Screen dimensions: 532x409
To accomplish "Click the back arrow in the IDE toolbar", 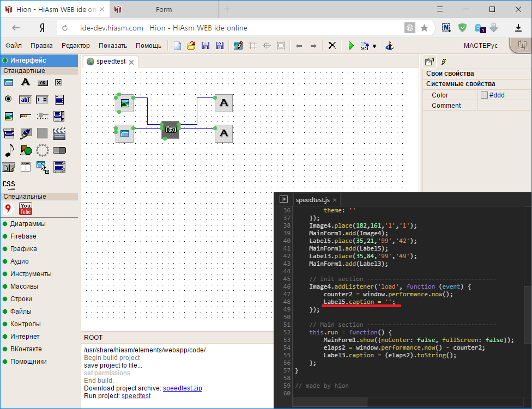I will point(299,46).
